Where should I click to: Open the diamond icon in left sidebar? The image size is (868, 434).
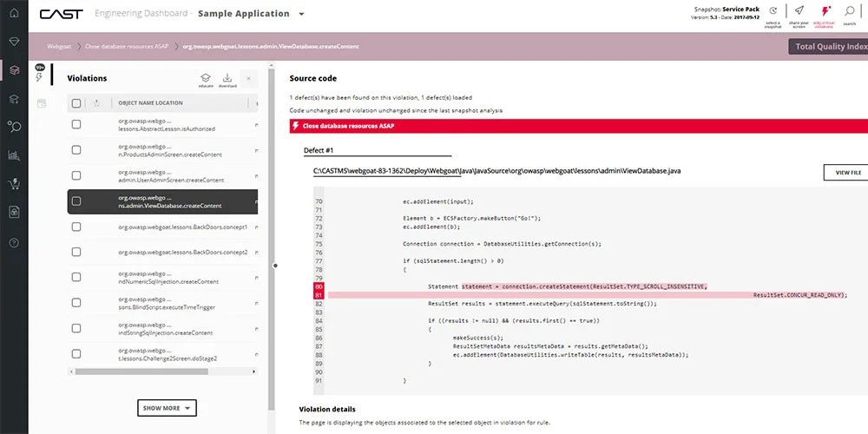(14, 41)
